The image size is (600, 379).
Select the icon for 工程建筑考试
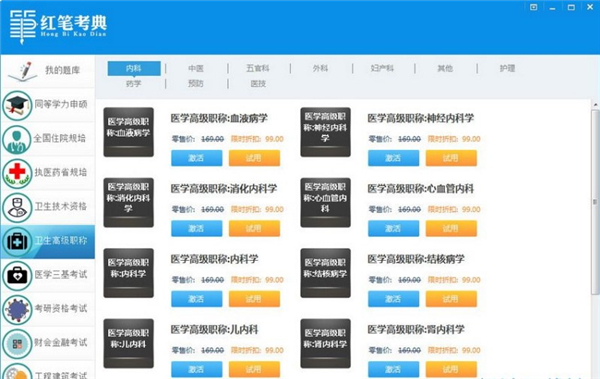click(17, 371)
